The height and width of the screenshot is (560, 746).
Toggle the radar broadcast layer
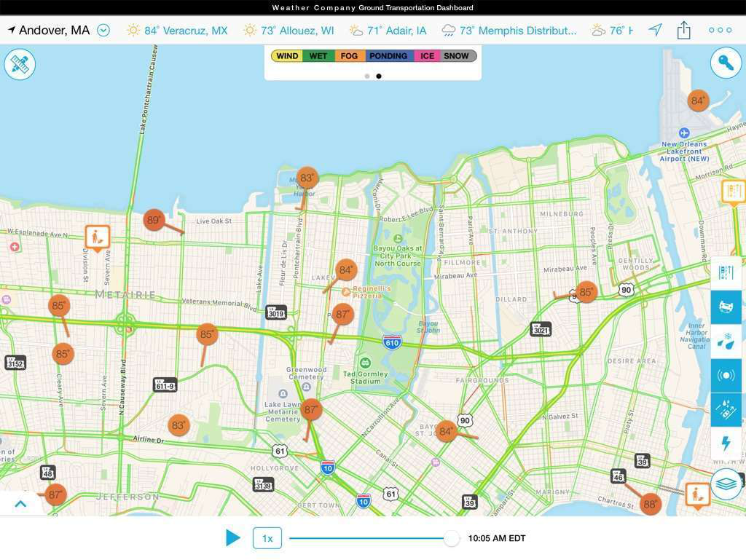point(726,375)
